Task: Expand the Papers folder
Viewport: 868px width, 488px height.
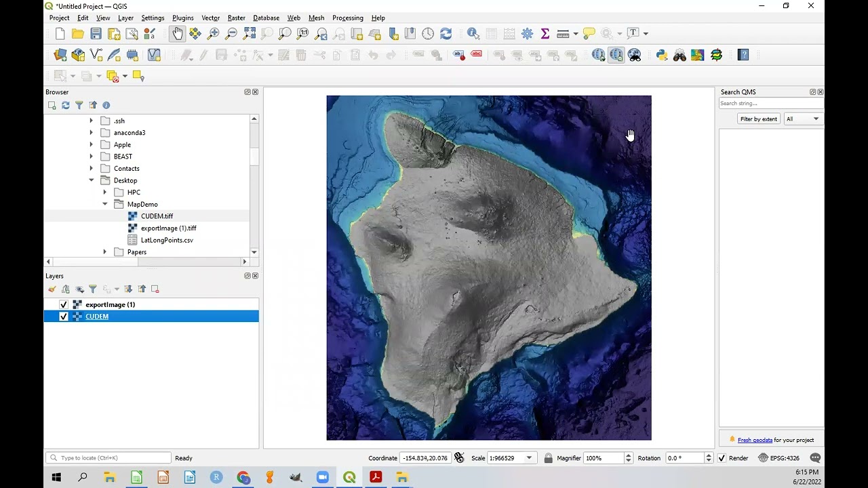Action: (x=104, y=252)
